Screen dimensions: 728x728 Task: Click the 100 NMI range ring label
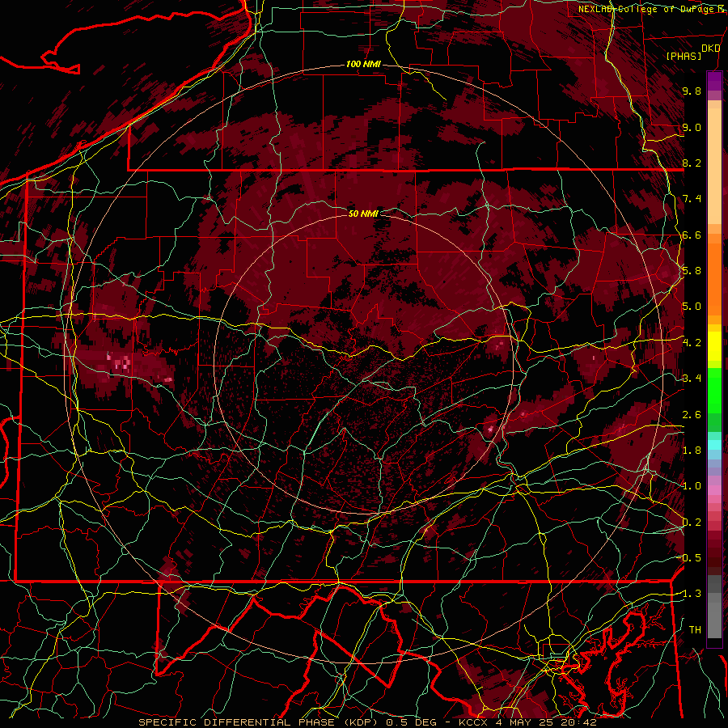[x=363, y=64]
